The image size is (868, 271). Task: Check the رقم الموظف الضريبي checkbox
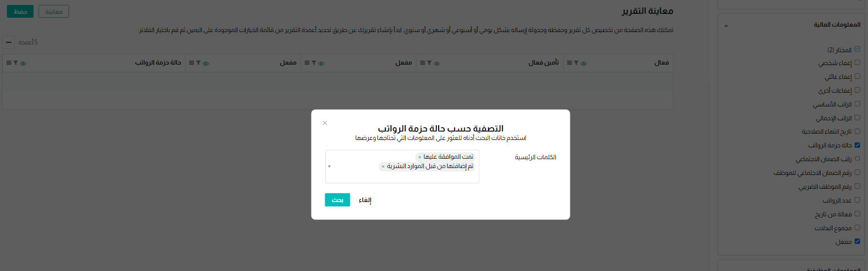[x=857, y=186]
